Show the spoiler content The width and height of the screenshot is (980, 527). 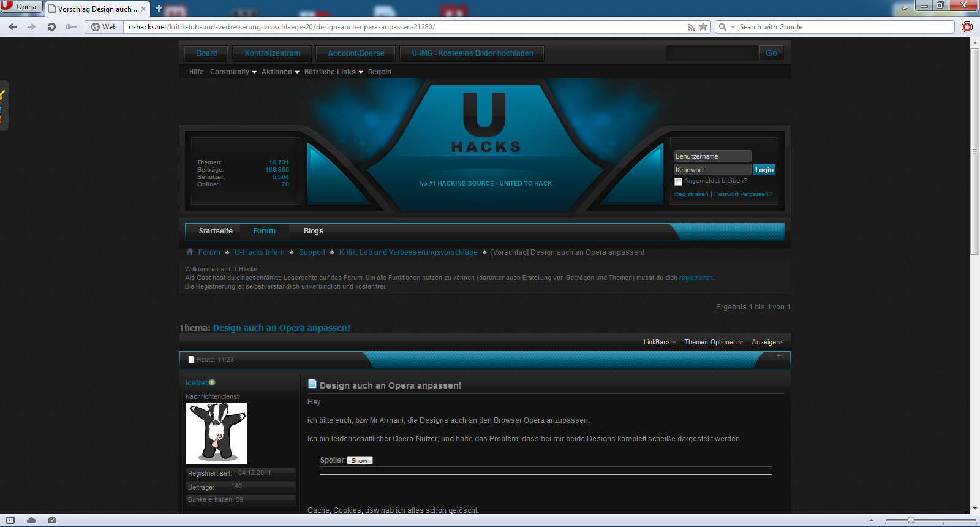[x=360, y=460]
